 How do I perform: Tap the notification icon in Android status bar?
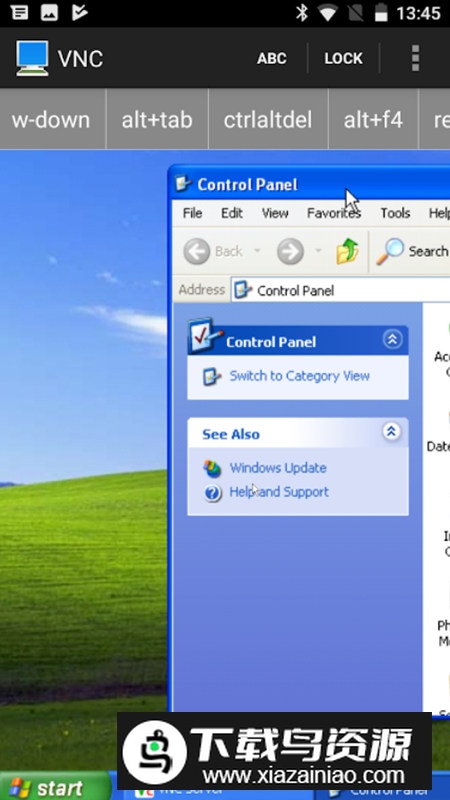pos(19,13)
